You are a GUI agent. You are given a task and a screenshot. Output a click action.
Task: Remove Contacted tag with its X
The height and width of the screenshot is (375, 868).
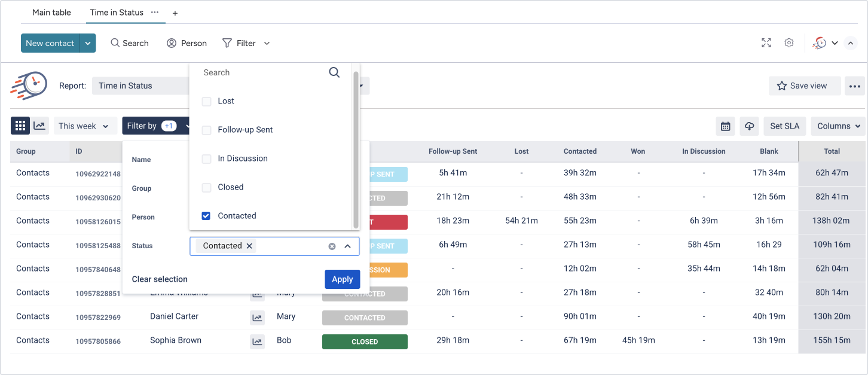(249, 246)
